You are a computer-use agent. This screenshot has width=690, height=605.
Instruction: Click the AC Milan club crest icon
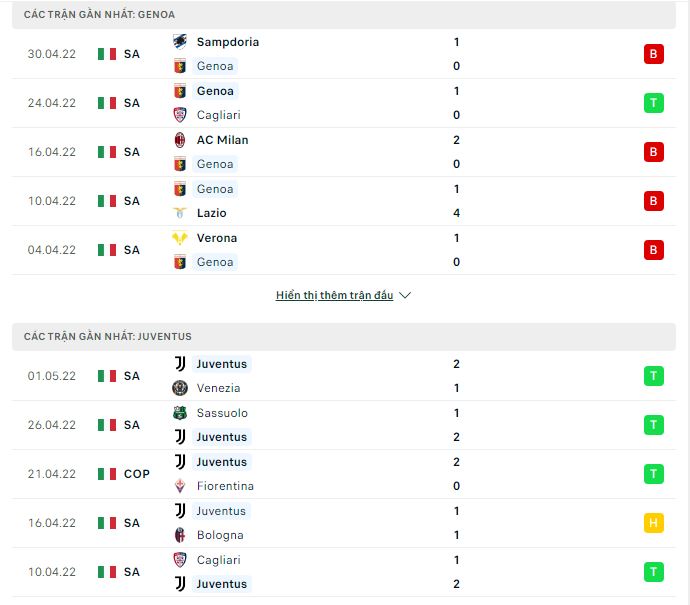180,140
